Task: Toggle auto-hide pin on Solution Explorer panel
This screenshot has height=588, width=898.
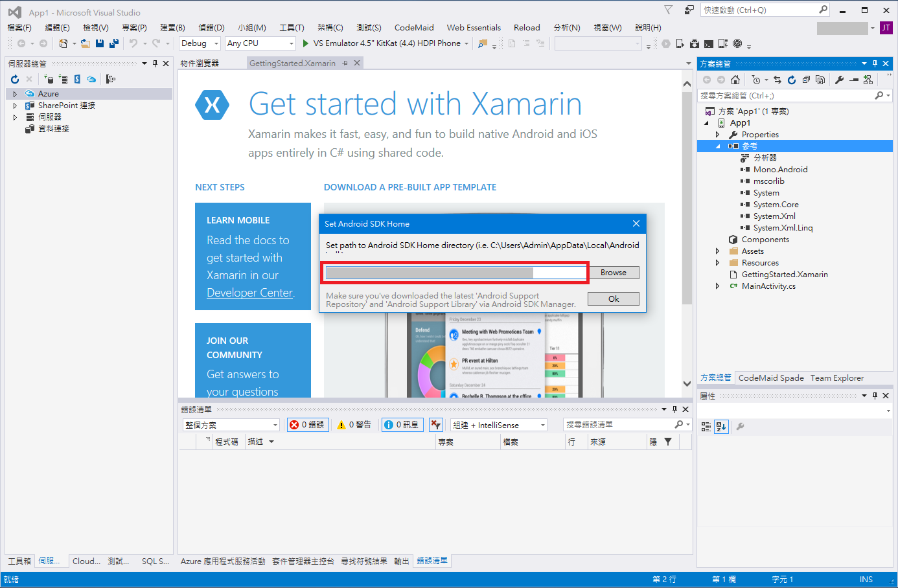Action: click(x=875, y=63)
